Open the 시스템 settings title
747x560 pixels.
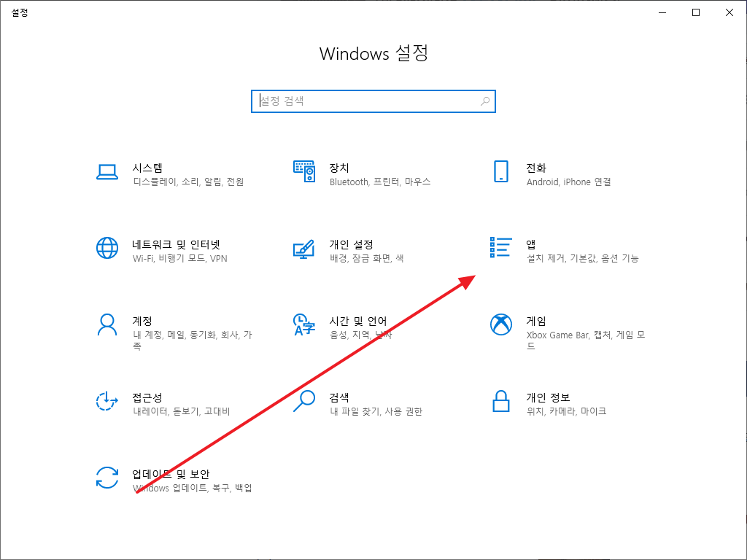[x=147, y=168]
